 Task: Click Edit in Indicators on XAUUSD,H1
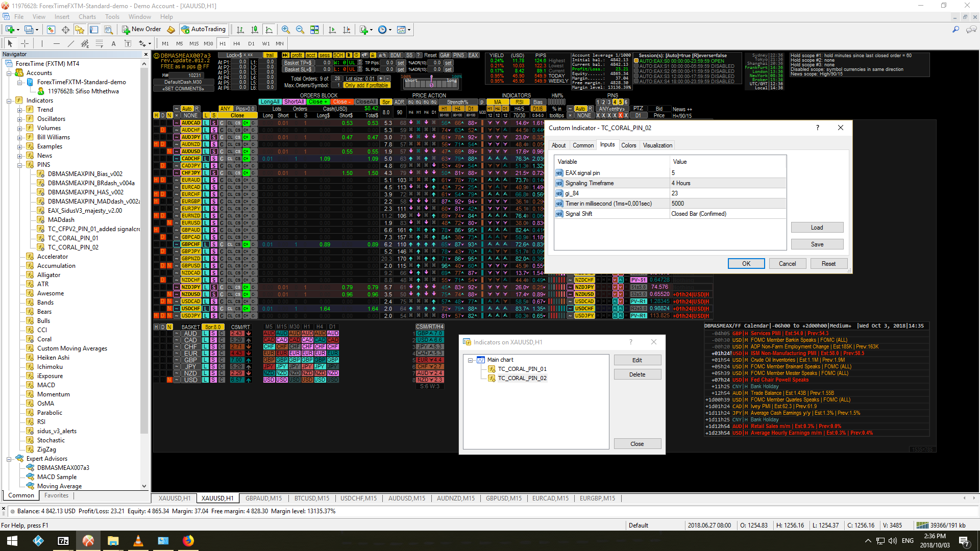[638, 360]
